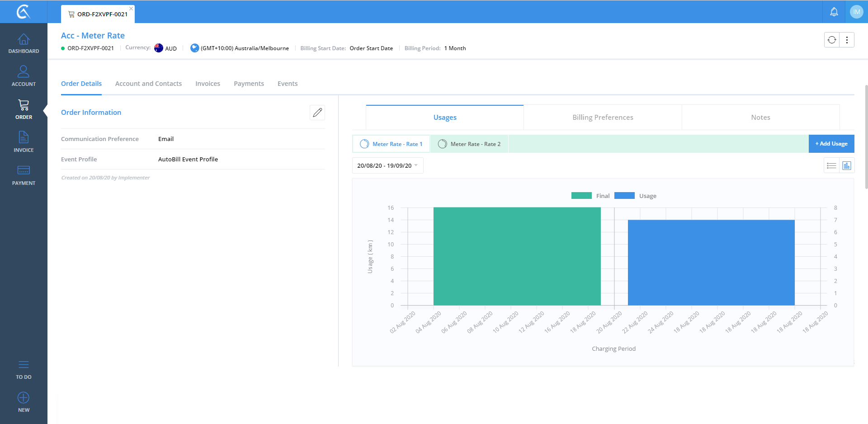Close the ORD-F2XVPF-0021 tab
868x424 pixels.
click(131, 9)
